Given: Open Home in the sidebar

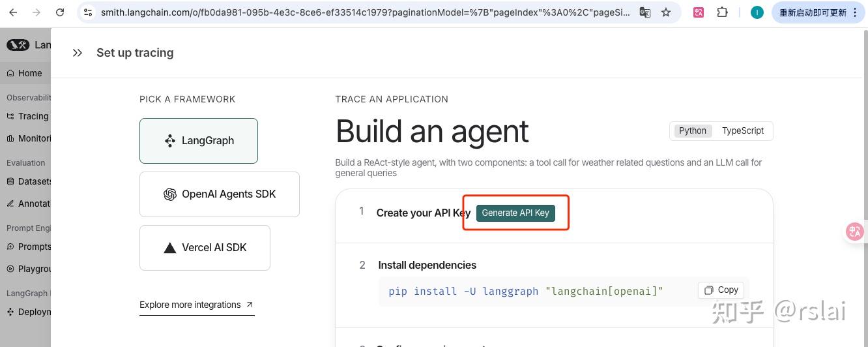Looking at the screenshot, I should pyautogui.click(x=29, y=73).
